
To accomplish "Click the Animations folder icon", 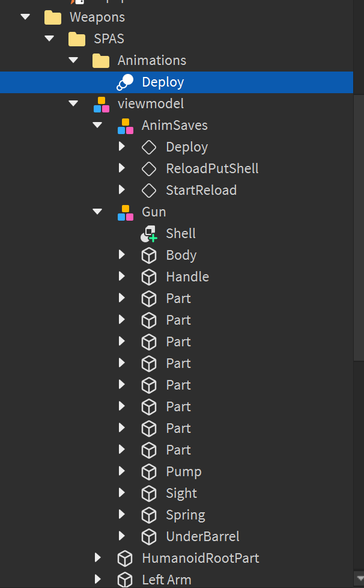I will pos(100,60).
